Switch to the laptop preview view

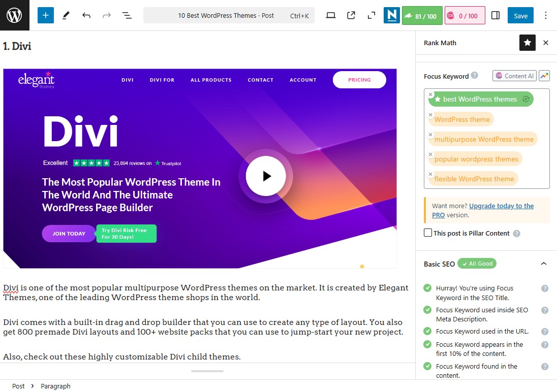pyautogui.click(x=331, y=15)
